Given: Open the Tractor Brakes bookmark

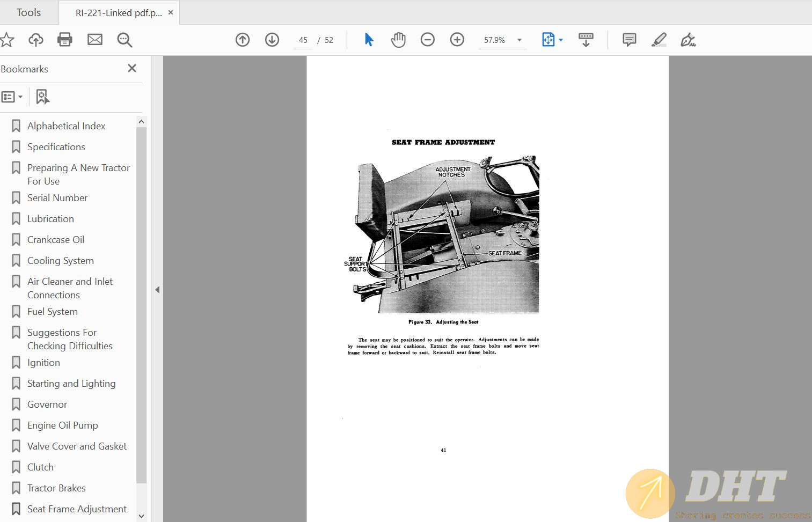Looking at the screenshot, I should 56,488.
